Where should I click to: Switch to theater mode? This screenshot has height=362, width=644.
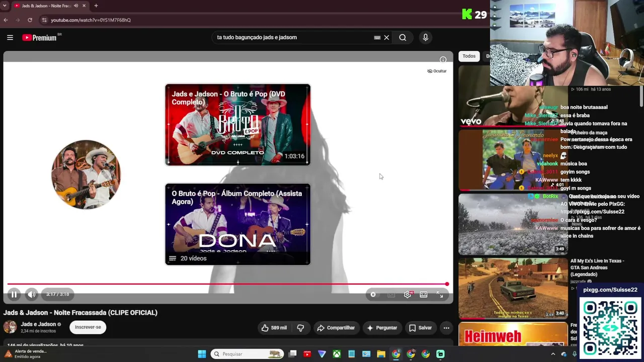[x=424, y=295]
